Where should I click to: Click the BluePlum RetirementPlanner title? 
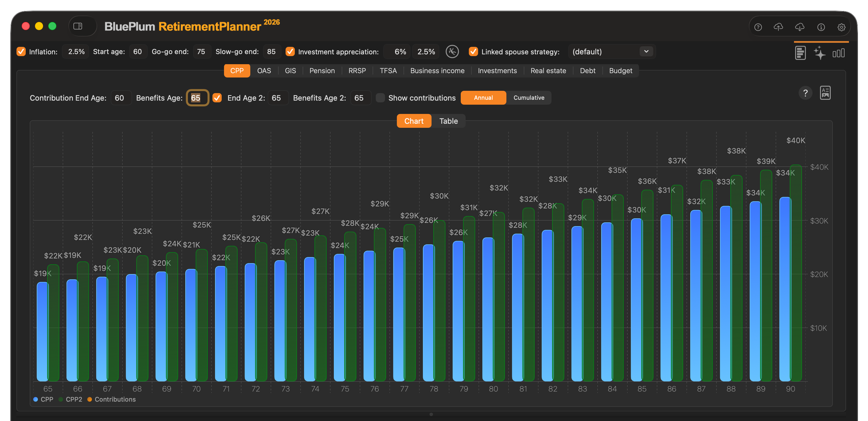pos(192,26)
